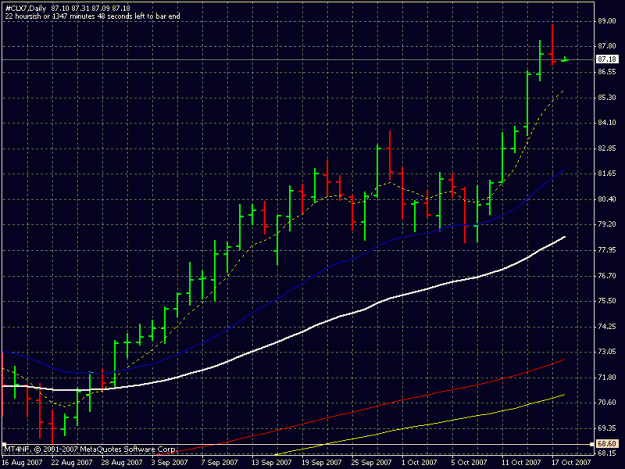Select the 87.18 current price label

(607, 59)
